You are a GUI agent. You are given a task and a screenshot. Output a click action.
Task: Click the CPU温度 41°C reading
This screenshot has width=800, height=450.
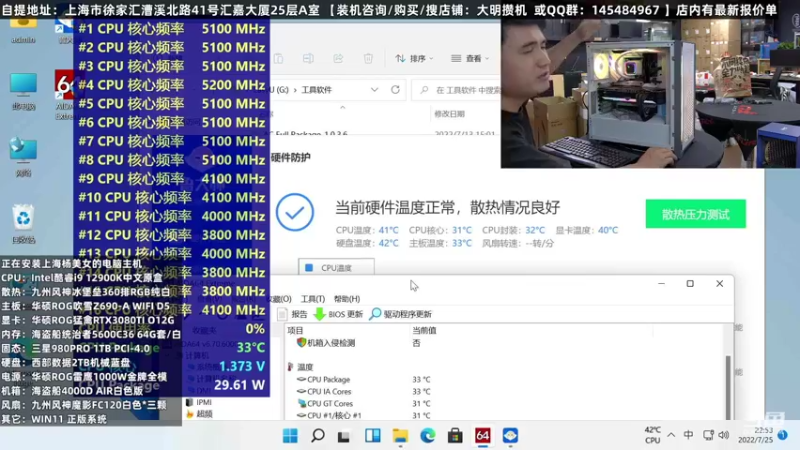[x=367, y=231]
